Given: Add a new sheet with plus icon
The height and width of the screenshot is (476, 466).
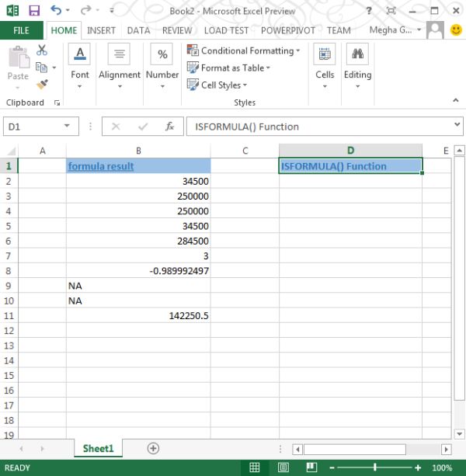Looking at the screenshot, I should point(153,448).
